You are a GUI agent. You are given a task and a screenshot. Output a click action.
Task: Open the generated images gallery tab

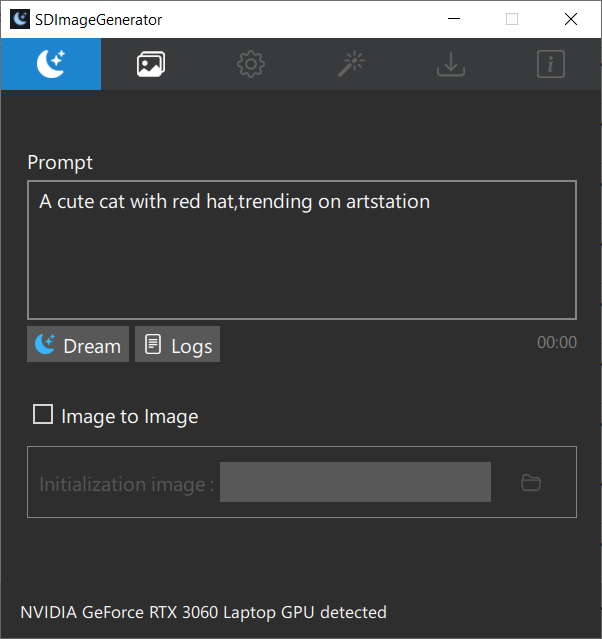coord(151,64)
